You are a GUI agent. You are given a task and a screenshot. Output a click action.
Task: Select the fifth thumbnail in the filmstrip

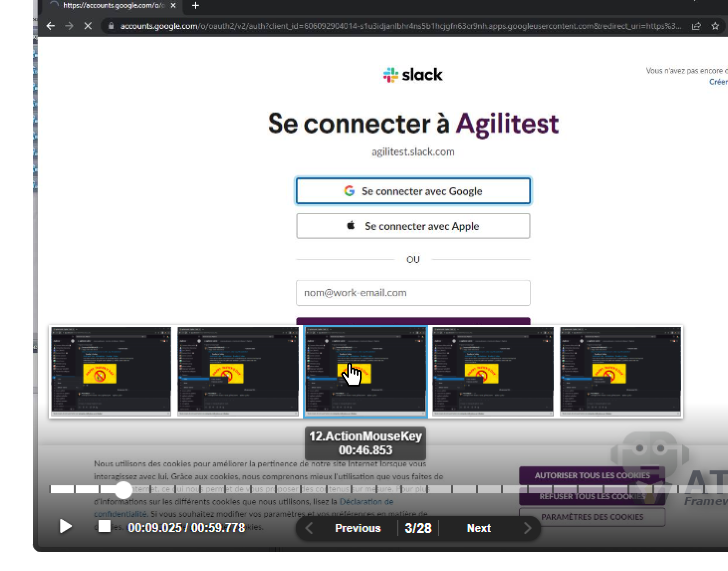621,372
